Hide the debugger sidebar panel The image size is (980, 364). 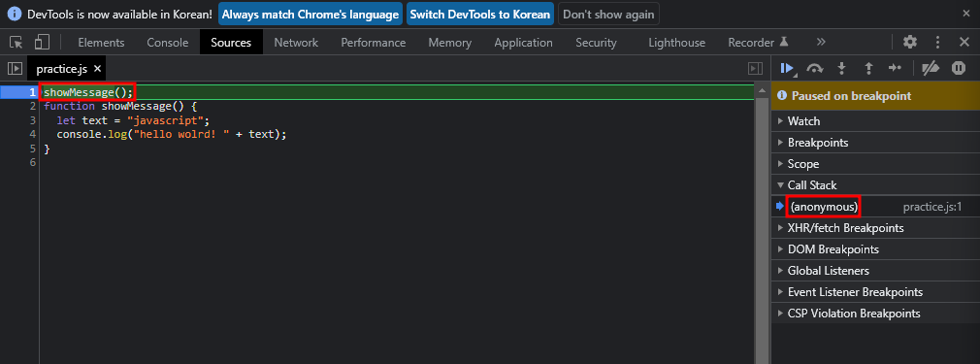coord(756,68)
